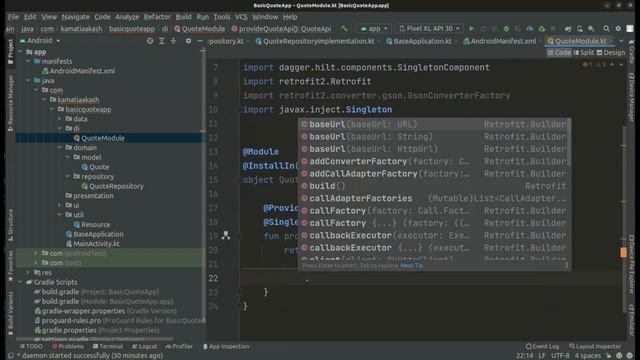Screen dimensions: 640x360
Task: Collapse the domain package
Action: pos(60,147)
